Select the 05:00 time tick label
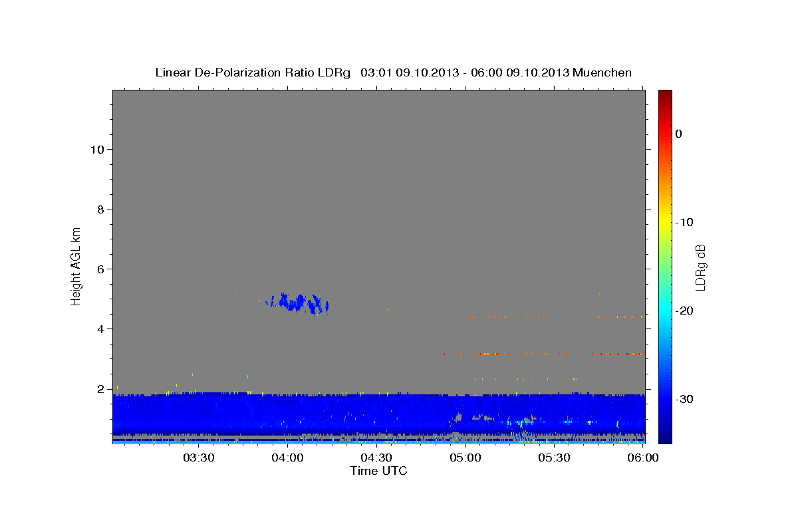This screenshot has width=798, height=532. tap(465, 458)
